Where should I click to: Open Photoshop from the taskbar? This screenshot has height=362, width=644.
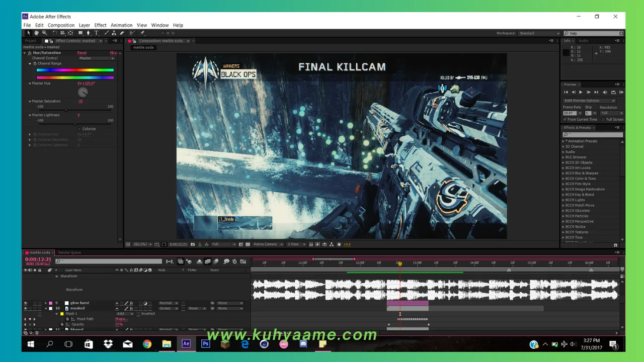pyautogui.click(x=205, y=344)
